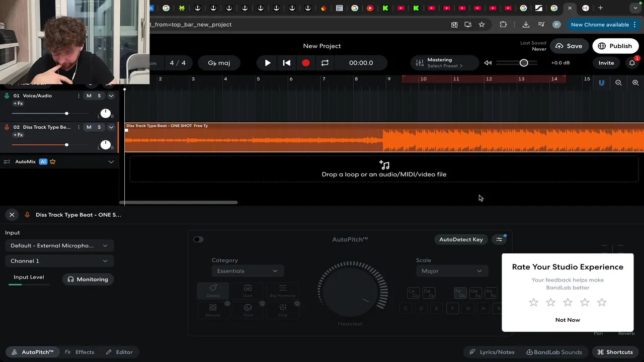Select the Voice/Audio microphone icon
The width and height of the screenshot is (644, 362).
click(x=7, y=96)
